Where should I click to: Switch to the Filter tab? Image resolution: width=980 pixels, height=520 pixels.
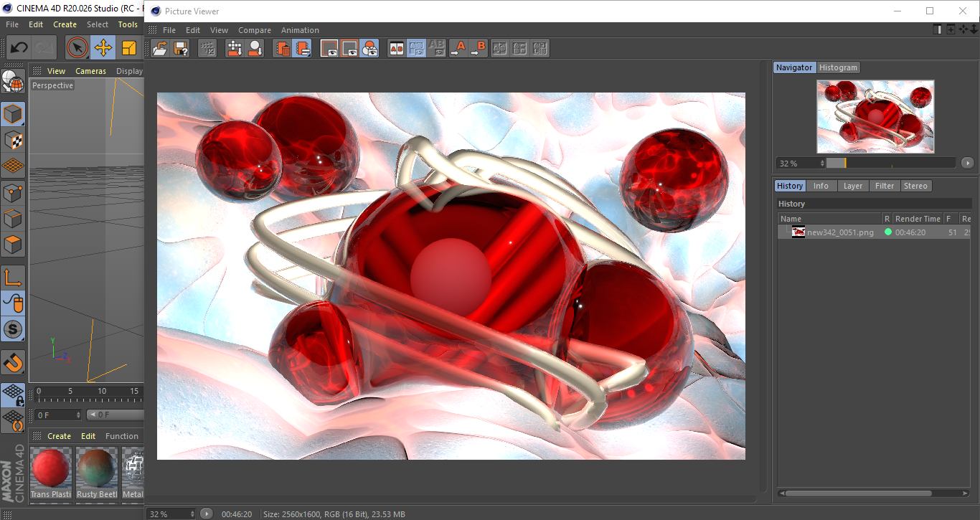pyautogui.click(x=885, y=186)
